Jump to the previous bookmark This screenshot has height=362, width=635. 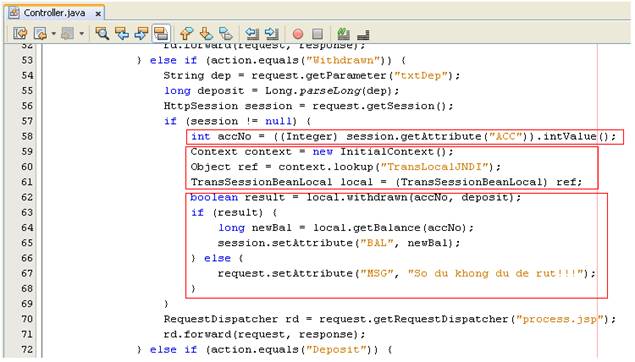pos(187,34)
